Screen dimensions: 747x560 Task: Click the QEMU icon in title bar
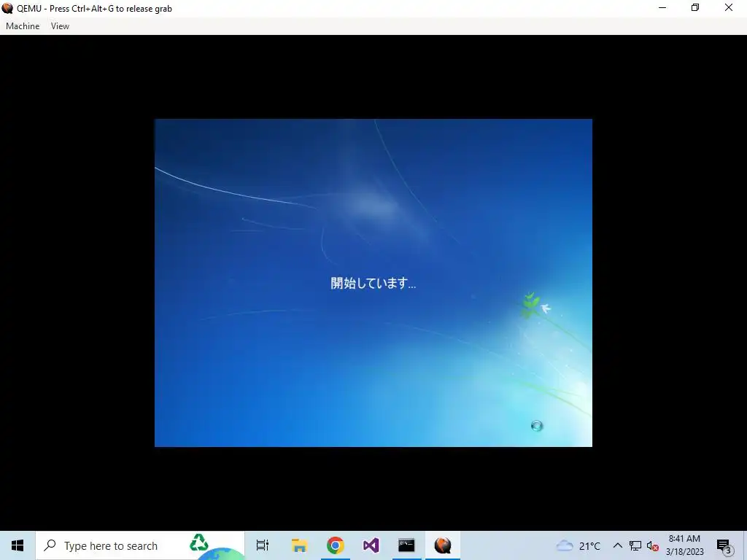tap(7, 8)
